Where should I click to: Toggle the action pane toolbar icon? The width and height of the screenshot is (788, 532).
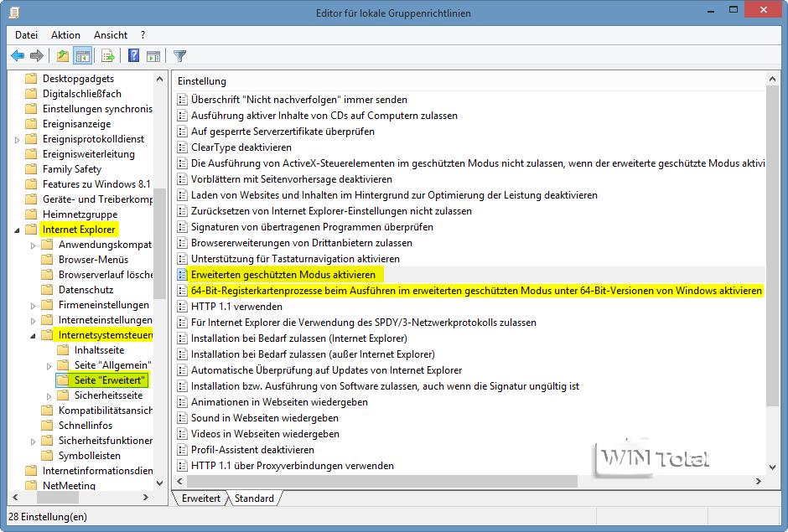[x=153, y=56]
